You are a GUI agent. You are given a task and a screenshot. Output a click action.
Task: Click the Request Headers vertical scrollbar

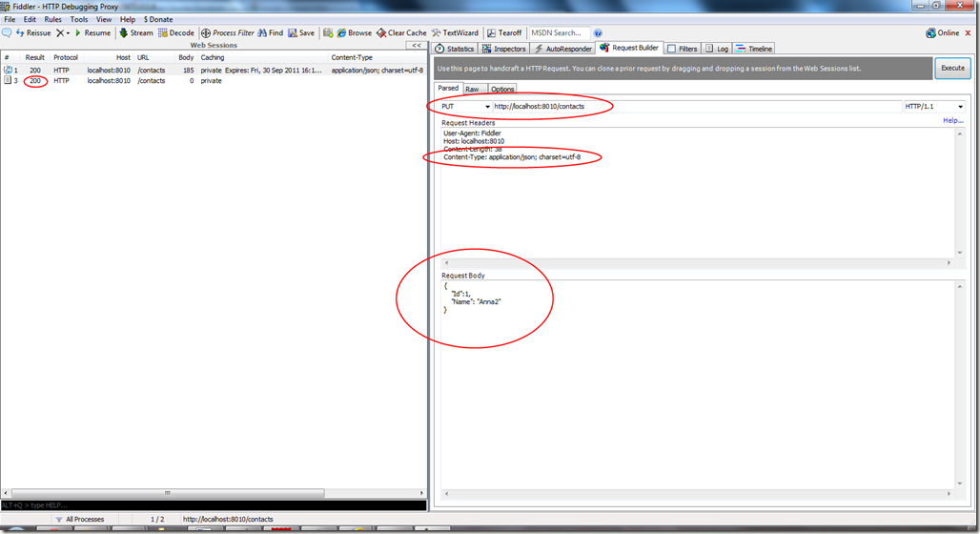coord(959,193)
